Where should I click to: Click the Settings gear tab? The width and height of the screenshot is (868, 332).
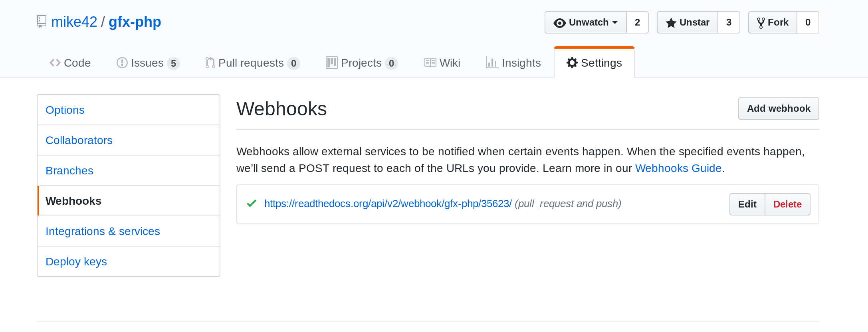(594, 63)
